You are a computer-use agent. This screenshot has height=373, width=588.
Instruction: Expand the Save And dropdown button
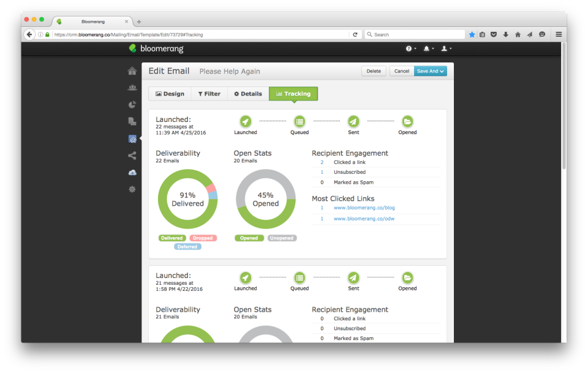pos(430,71)
